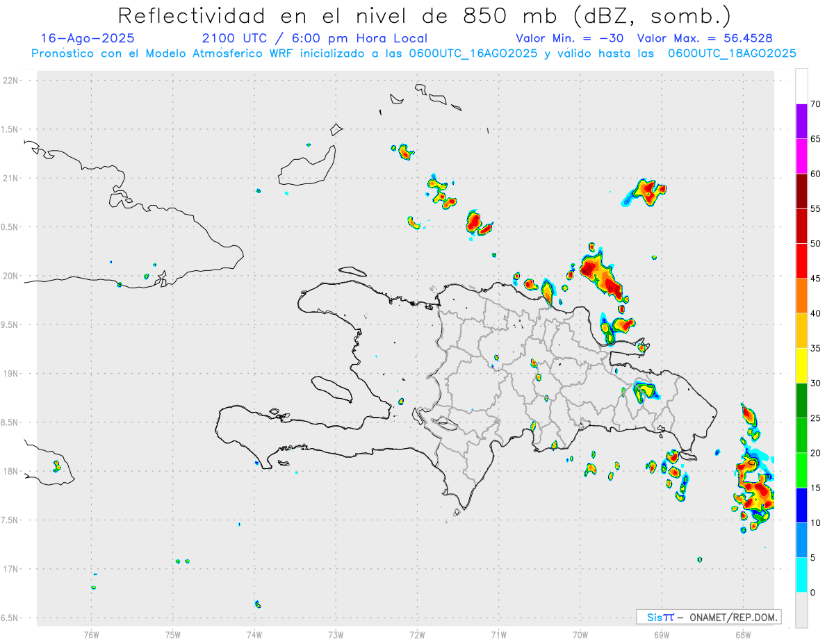Click the '20N' latitude axis label
The width and height of the screenshot is (834, 644).
[x=12, y=276]
